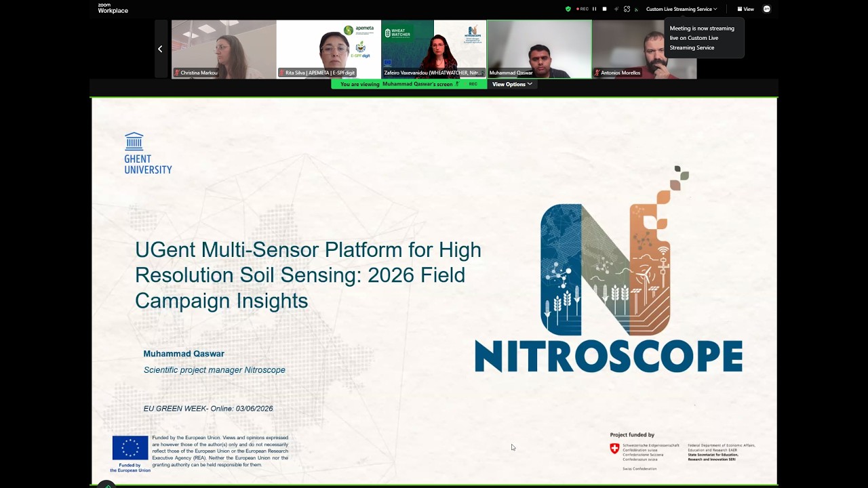
Task: Select Antonios Morellos' video thumbnail
Action: (644, 49)
